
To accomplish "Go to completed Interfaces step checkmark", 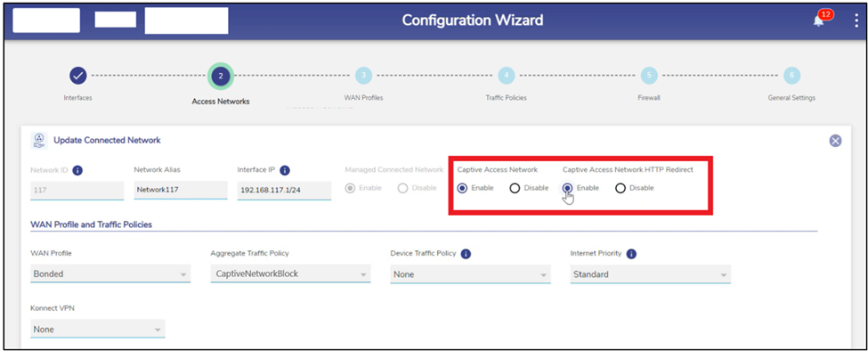I will [77, 76].
